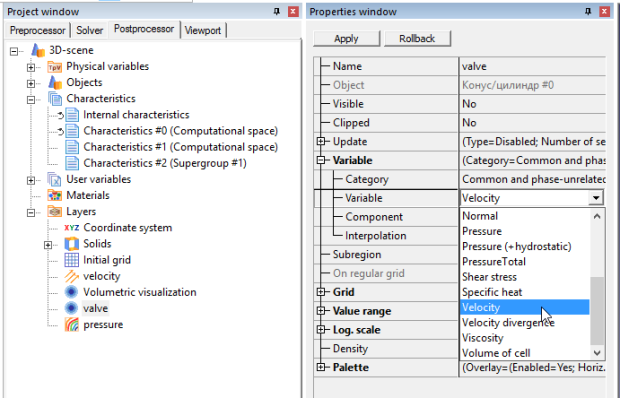Image resolution: width=620 pixels, height=398 pixels.
Task: Click the Coordinate system XYZ icon
Action: pyautogui.click(x=72, y=228)
